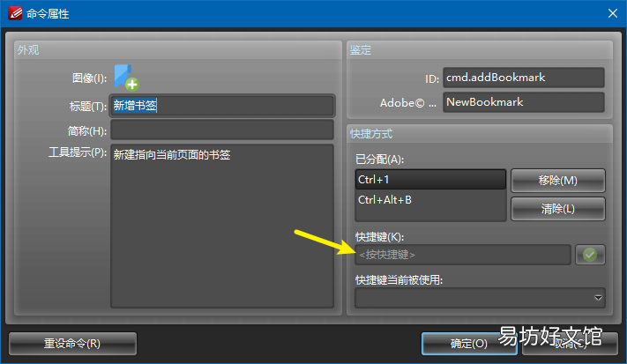Click the red app icon in title bar
The height and width of the screenshot is (364, 627).
click(x=15, y=13)
